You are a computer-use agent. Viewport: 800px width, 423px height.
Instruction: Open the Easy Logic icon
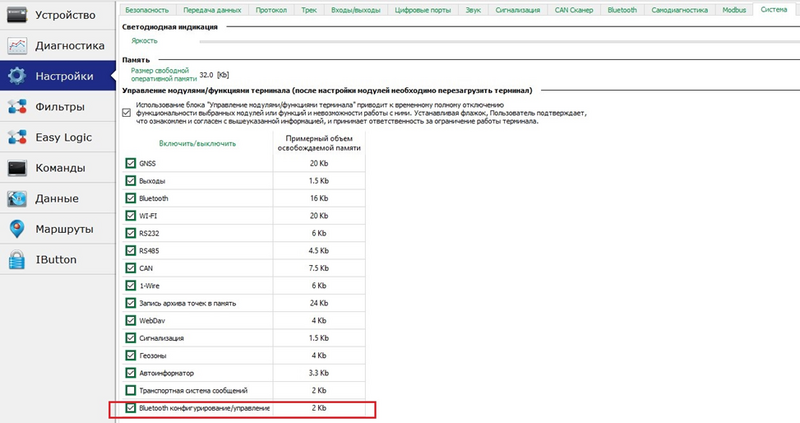click(17, 137)
